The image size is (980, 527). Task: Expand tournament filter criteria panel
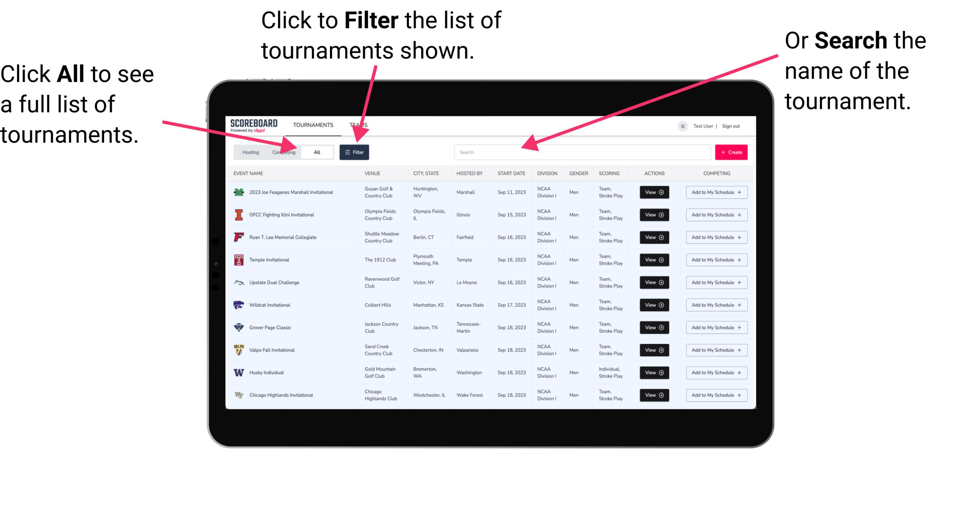pos(355,152)
